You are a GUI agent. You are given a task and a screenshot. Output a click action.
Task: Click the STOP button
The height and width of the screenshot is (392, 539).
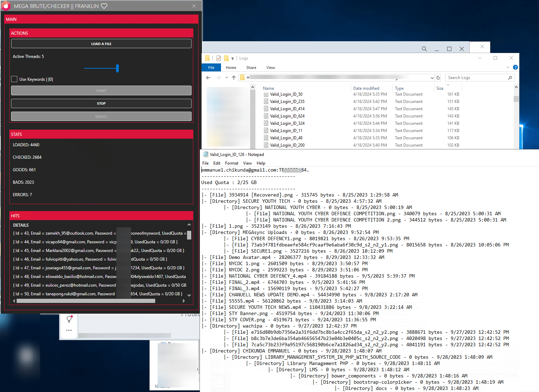[101, 103]
